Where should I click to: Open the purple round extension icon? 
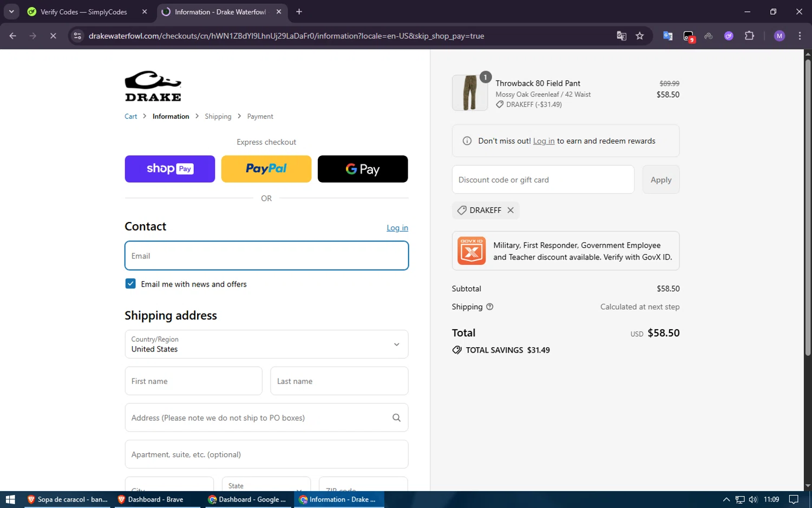729,36
